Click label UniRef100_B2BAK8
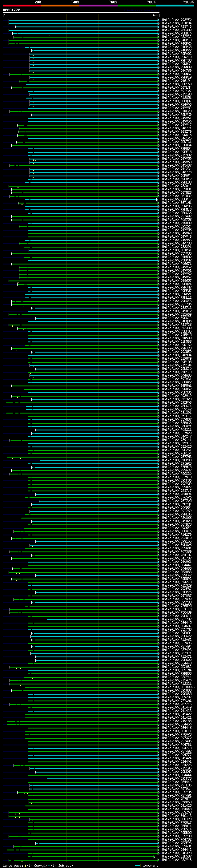Image resolution: width=197 pixels, height=868 pixels. (x=176, y=423)
